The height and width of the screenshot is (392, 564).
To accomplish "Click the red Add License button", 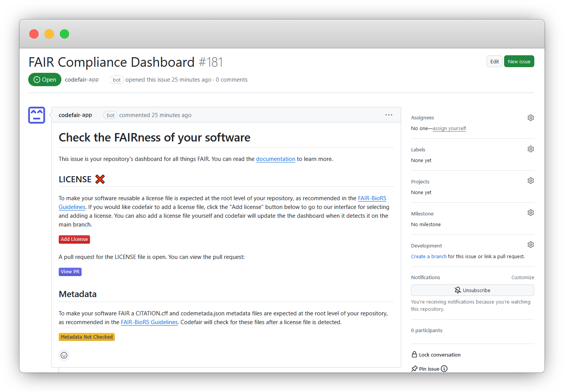I will pos(74,239).
